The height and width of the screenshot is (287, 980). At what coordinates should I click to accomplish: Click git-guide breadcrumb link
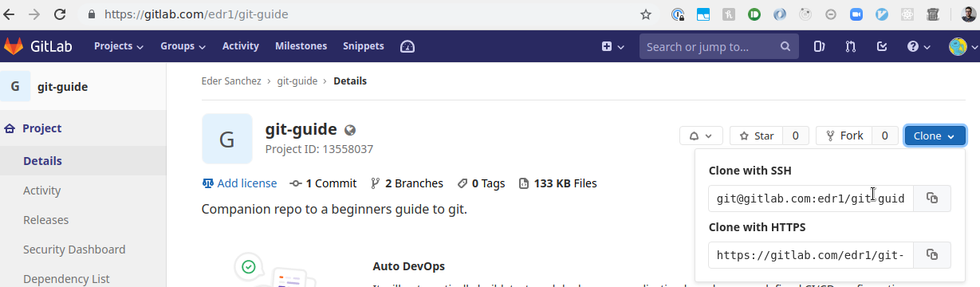tap(297, 81)
